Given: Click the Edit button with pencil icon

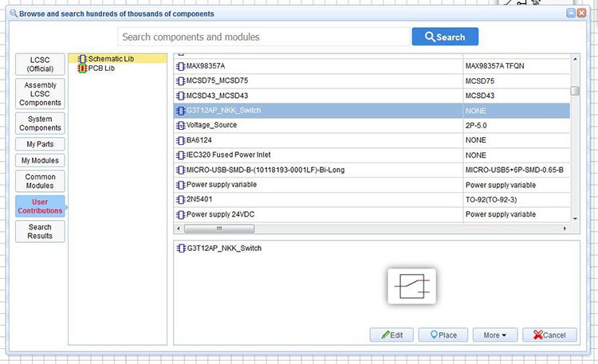Looking at the screenshot, I should [x=391, y=335].
